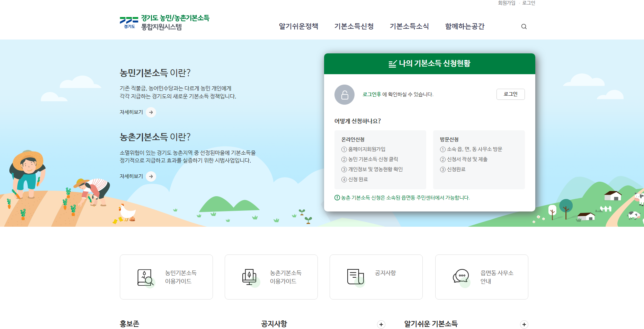Click the 농촌기본소득 이란? heading
The image size is (644, 329).
coord(155,137)
